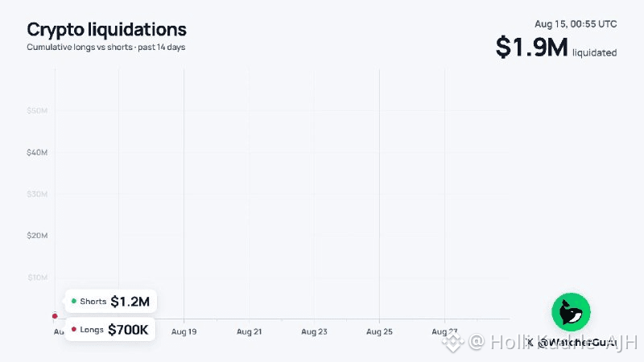Click the green dot beside Shorts
This screenshot has height=362, width=644.
click(x=74, y=301)
